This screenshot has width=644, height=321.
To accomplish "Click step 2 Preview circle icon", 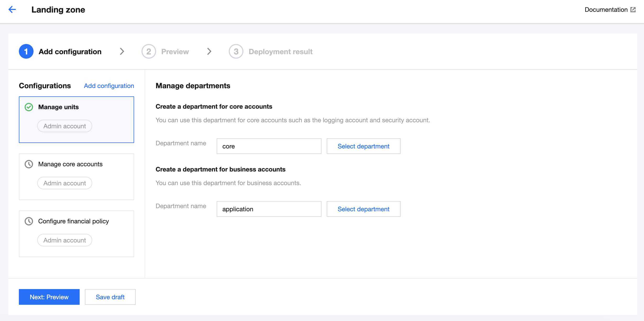I will point(149,52).
